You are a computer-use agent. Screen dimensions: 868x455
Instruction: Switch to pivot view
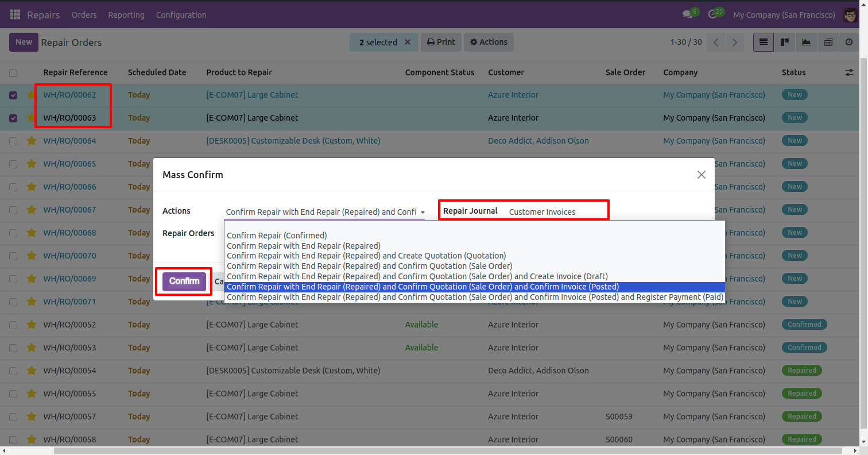pos(828,42)
